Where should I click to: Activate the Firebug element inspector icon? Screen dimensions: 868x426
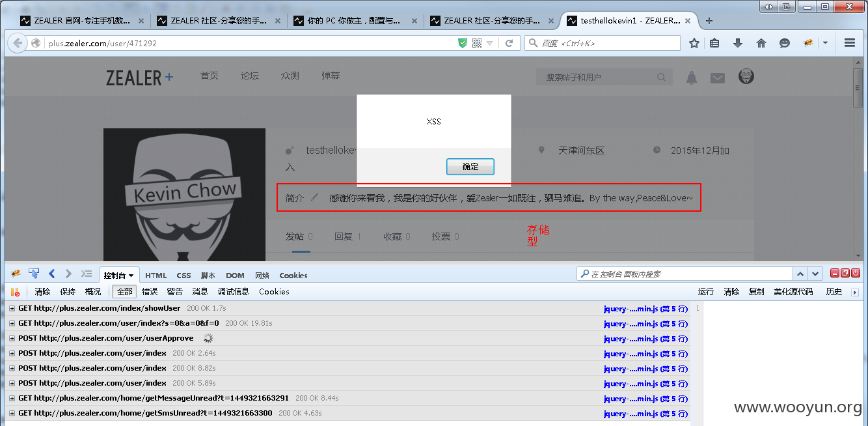point(34,274)
